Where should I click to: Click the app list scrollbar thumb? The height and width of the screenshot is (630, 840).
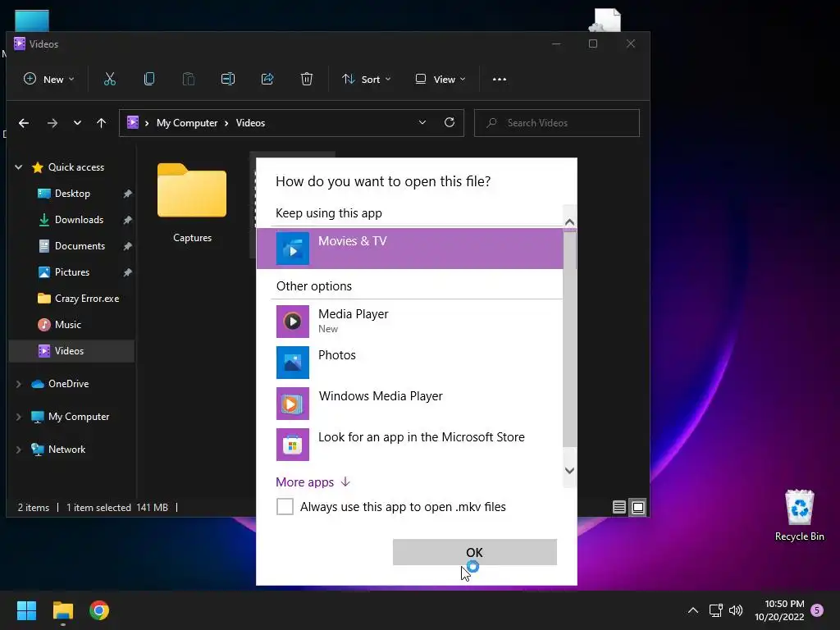pyautogui.click(x=569, y=337)
